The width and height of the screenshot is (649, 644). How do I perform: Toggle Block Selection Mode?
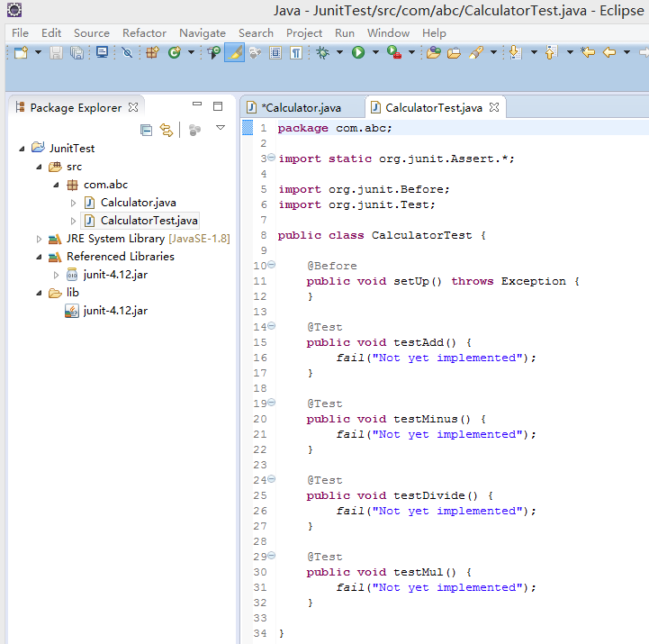coord(275,52)
